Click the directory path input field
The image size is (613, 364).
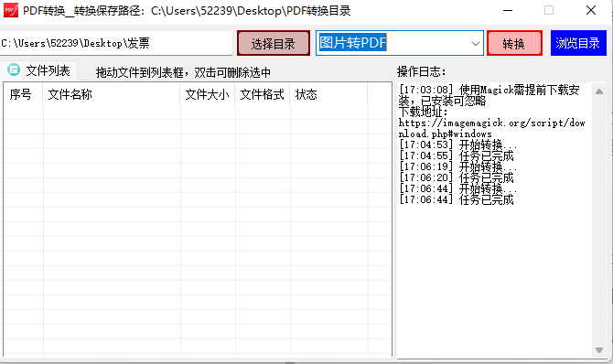116,43
